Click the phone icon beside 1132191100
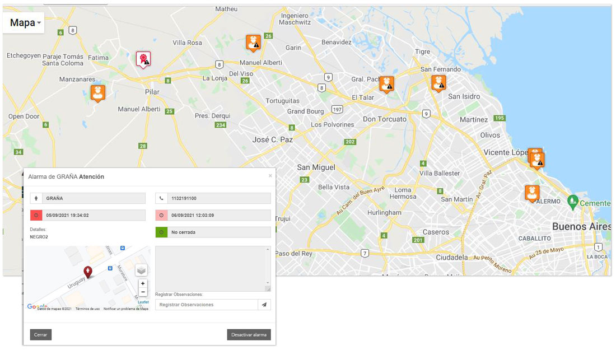This screenshot has height=364, width=616. coord(161,198)
